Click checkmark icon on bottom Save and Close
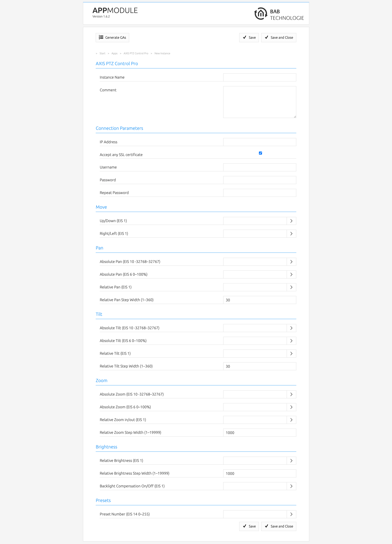Viewport: 392px width, 544px height. (x=266, y=526)
